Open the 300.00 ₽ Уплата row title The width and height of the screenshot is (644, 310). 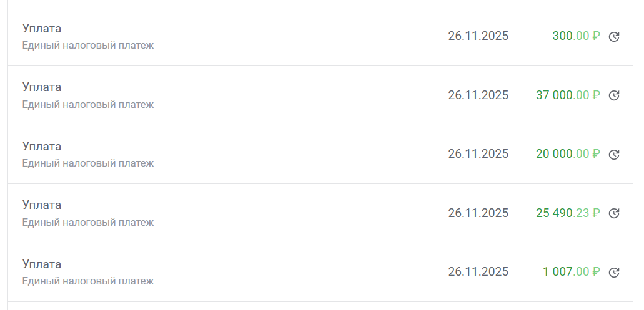[42, 28]
